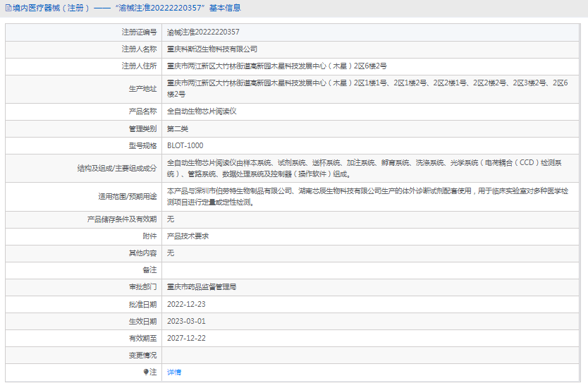Select expiry date 2027-12-22
The width and height of the screenshot is (588, 388).
point(186,338)
